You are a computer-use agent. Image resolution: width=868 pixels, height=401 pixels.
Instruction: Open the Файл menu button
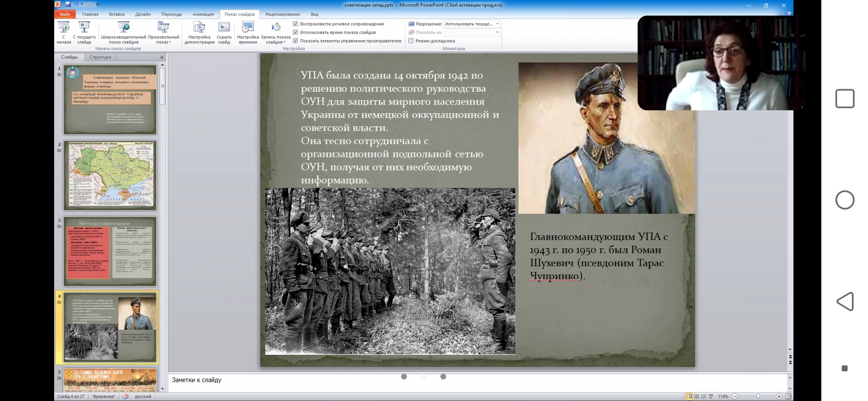[x=64, y=14]
